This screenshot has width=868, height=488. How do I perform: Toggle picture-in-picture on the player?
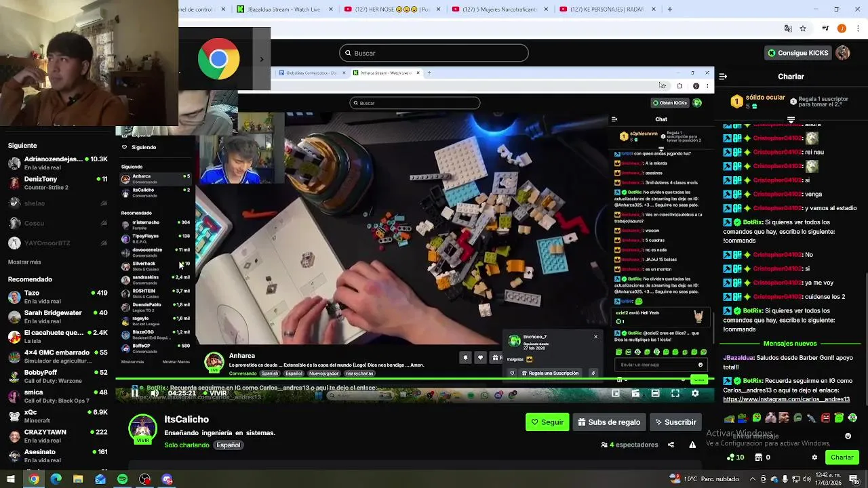(x=616, y=393)
